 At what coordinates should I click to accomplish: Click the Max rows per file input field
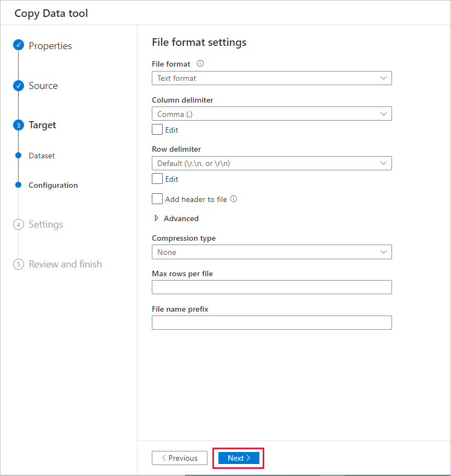tap(271, 287)
